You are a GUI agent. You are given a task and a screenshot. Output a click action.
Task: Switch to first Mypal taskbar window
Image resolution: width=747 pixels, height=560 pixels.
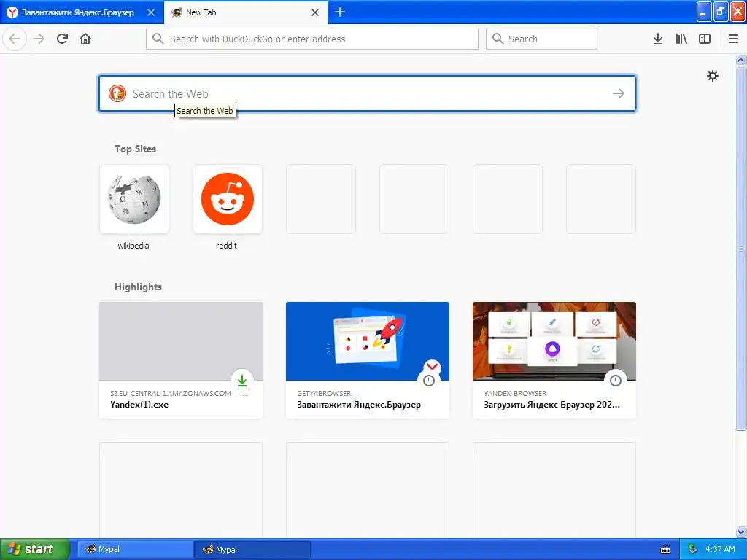135,549
